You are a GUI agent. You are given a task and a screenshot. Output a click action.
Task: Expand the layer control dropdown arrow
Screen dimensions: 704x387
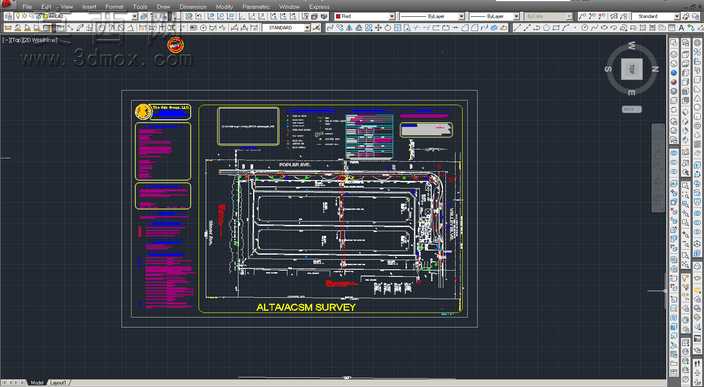coord(135,16)
